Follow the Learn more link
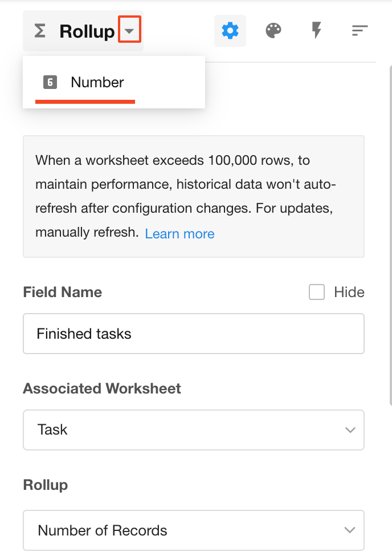 [x=180, y=234]
